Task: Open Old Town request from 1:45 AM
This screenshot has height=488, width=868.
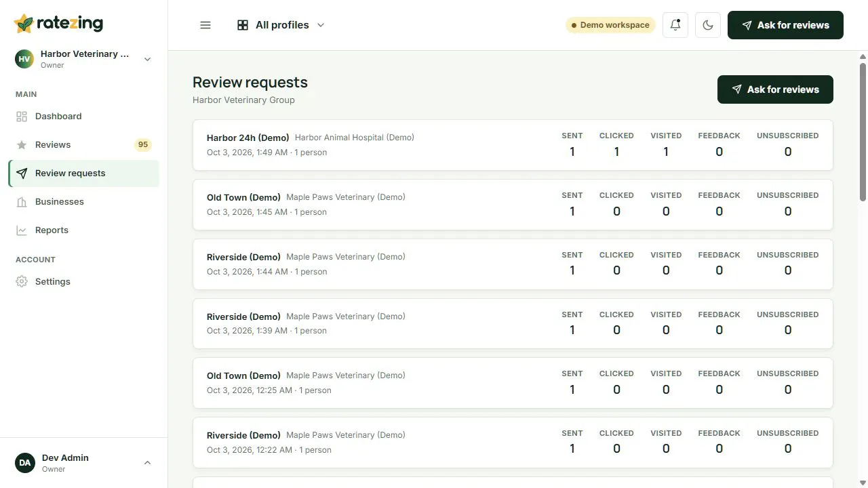Action: [513, 205]
